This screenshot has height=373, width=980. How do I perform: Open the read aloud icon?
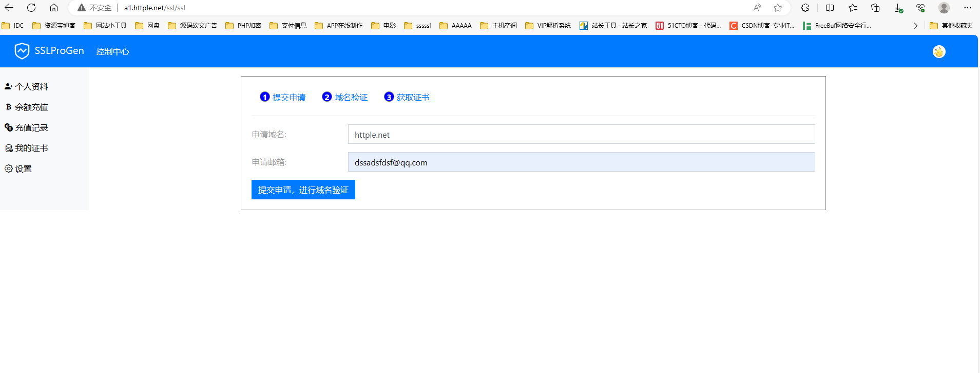(757, 8)
